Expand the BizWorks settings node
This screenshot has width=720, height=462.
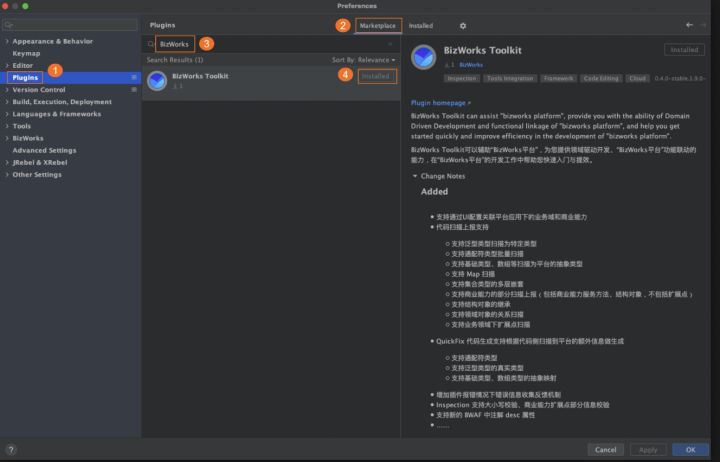tap(7, 138)
